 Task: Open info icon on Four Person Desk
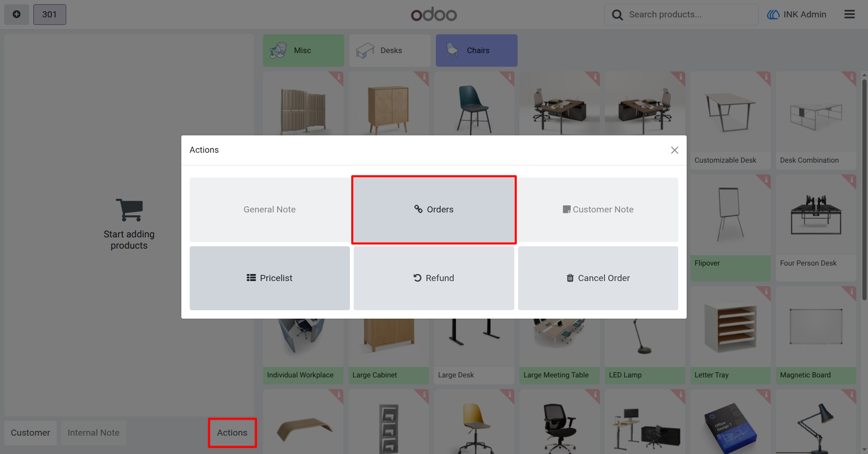pos(851,180)
